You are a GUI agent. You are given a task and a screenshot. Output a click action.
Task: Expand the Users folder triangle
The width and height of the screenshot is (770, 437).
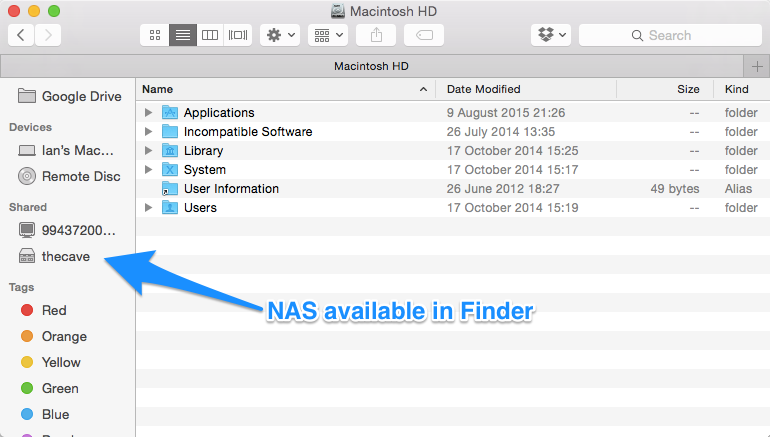click(x=148, y=208)
